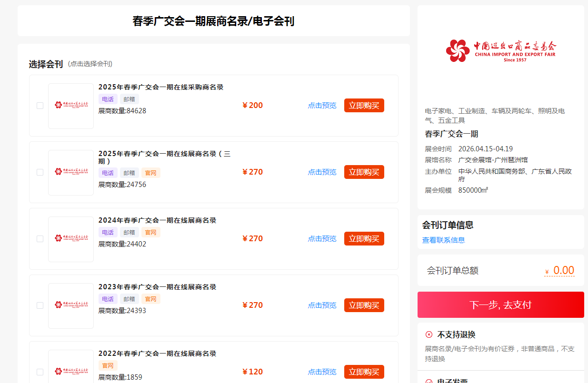This screenshot has height=383, width=588.
Task: Toggle checkbox for 2023年春季广交会一期在线展商名录
Action: pyautogui.click(x=40, y=305)
